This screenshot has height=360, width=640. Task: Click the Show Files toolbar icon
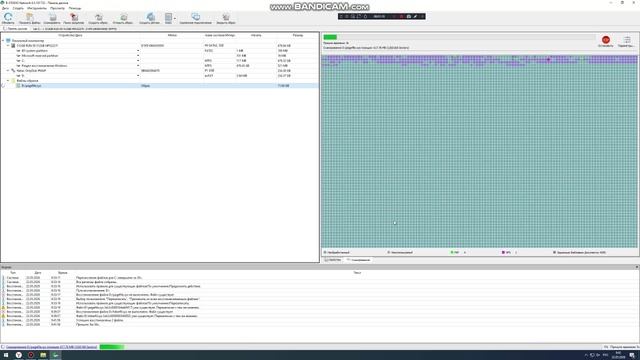point(29,18)
